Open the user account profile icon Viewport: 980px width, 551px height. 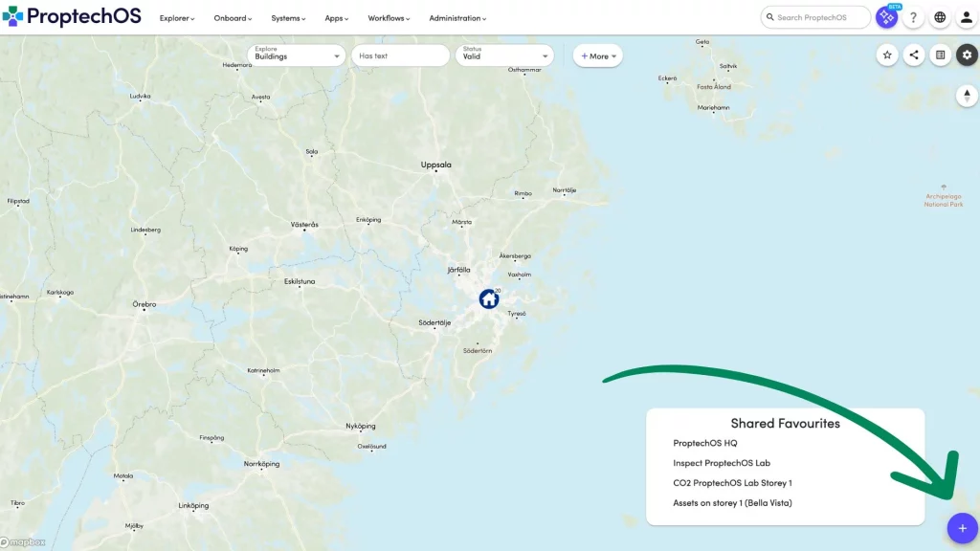[x=967, y=17]
